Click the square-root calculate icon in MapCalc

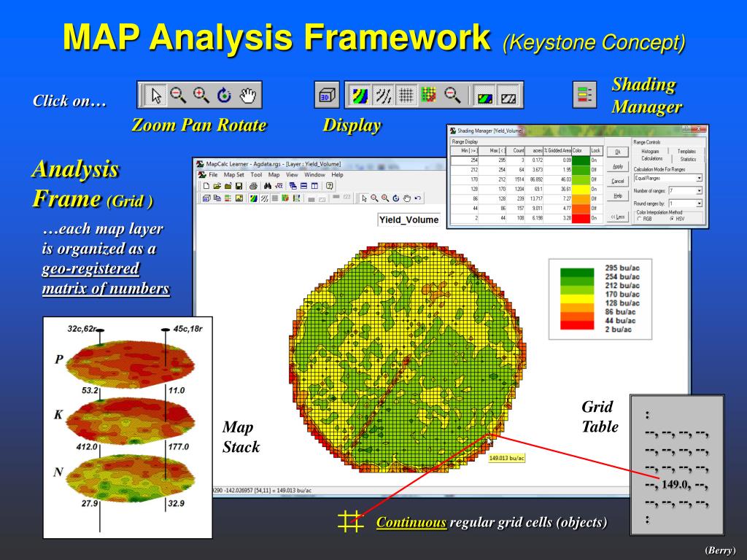point(279,186)
